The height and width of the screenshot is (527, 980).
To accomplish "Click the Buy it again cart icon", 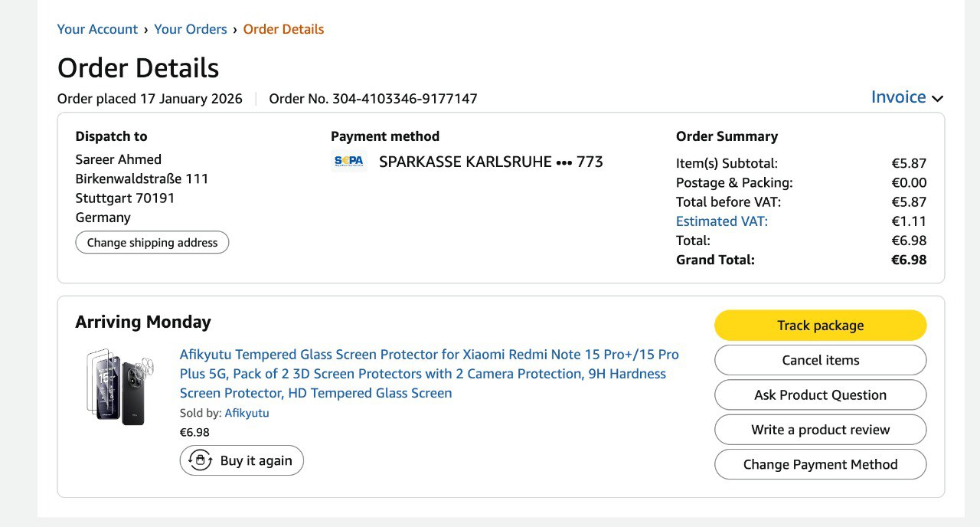I will point(201,460).
